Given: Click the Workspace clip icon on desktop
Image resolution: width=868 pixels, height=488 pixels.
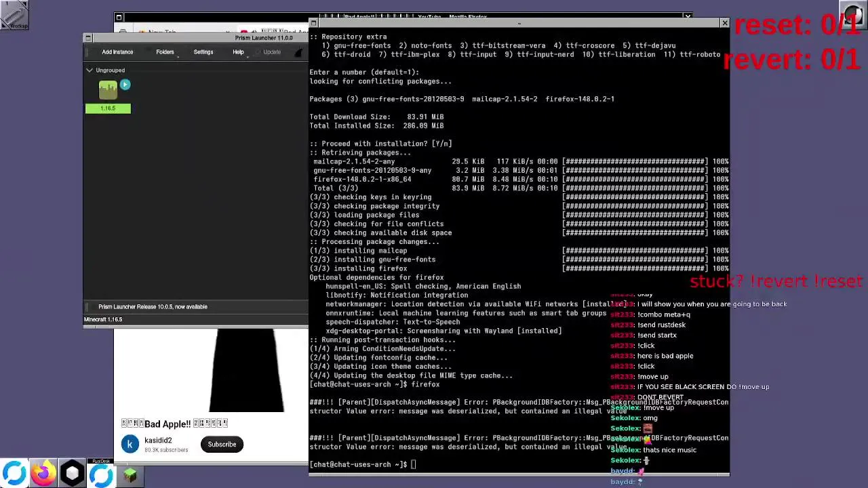Looking at the screenshot, I should point(14,14).
